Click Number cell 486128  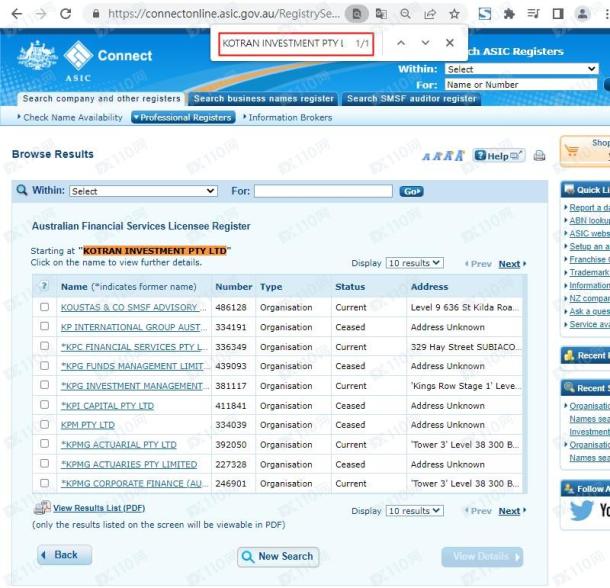[231, 307]
